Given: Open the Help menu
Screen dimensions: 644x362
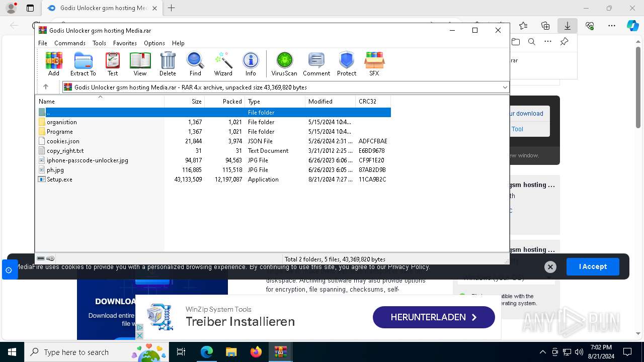Looking at the screenshot, I should (x=178, y=43).
